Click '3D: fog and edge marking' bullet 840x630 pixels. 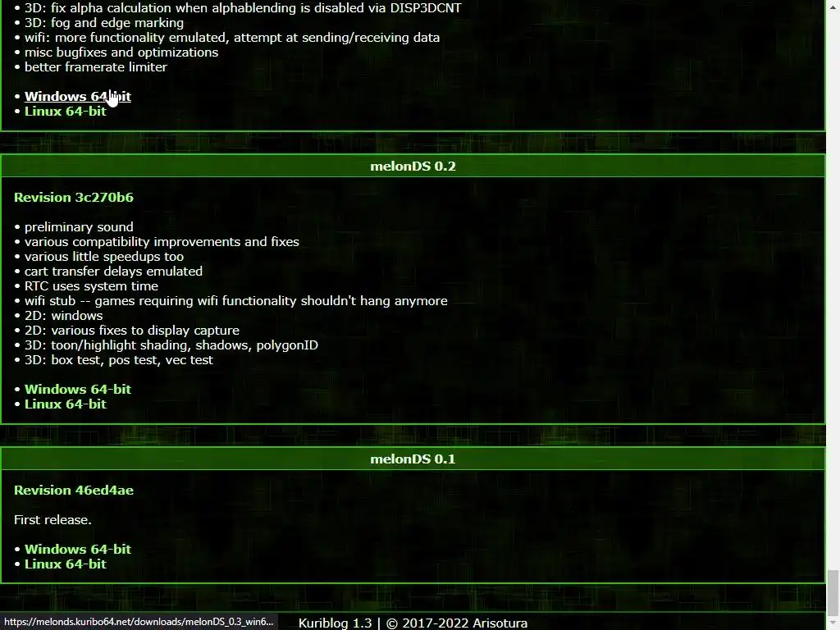(104, 23)
